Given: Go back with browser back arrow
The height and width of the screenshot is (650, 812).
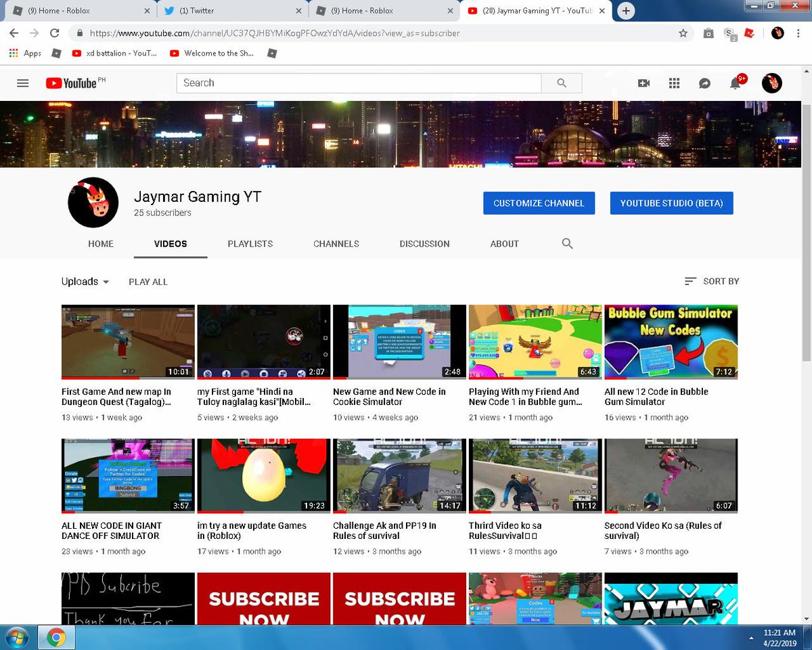Looking at the screenshot, I should [x=14, y=33].
